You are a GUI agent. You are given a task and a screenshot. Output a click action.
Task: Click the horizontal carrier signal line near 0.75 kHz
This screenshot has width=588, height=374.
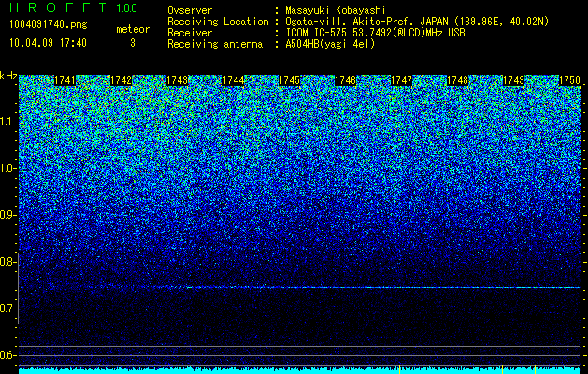299,287
